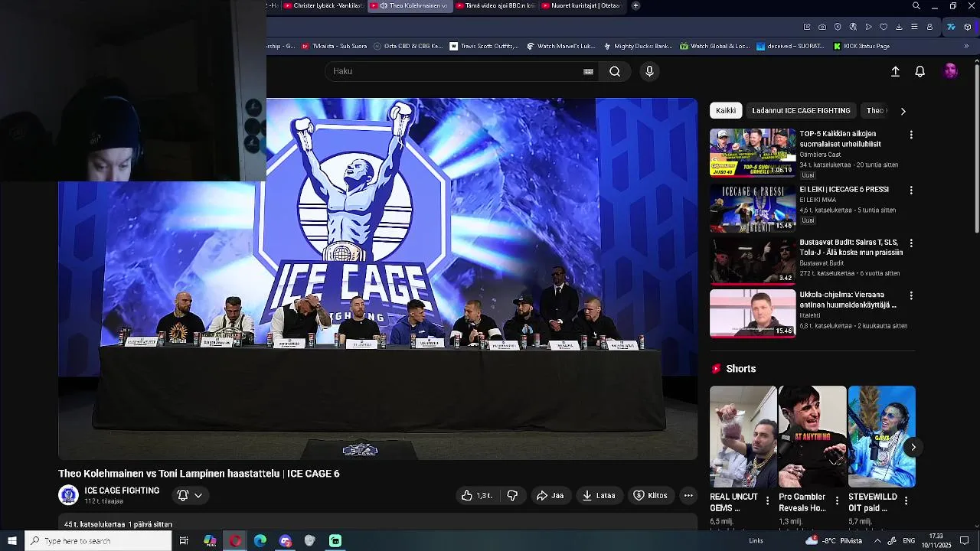Show next Shorts with right arrow
The height and width of the screenshot is (551, 980).
click(x=913, y=447)
